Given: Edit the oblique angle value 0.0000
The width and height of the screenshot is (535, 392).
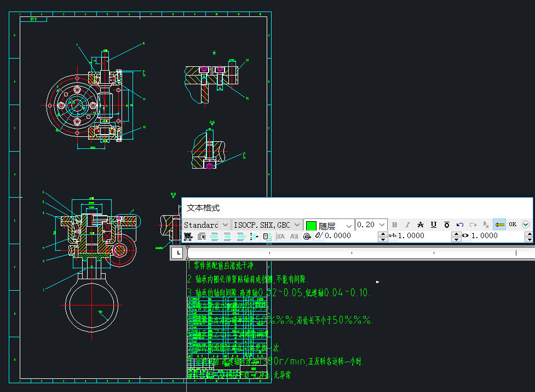Looking at the screenshot, I should (351, 236).
